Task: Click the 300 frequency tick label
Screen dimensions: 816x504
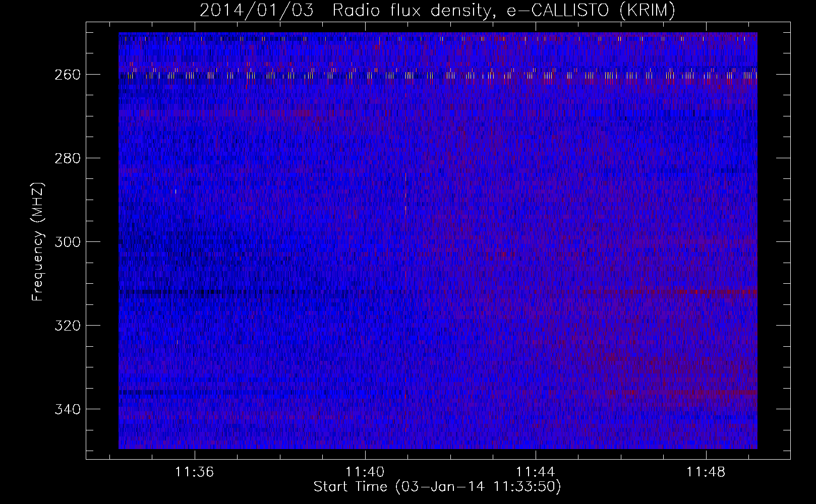Action: coord(67,242)
